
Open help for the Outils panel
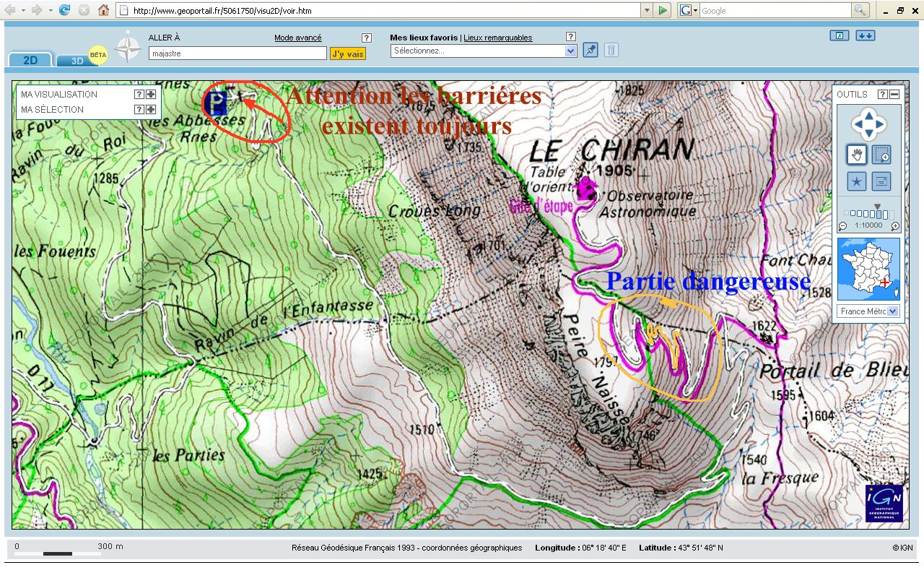click(882, 95)
